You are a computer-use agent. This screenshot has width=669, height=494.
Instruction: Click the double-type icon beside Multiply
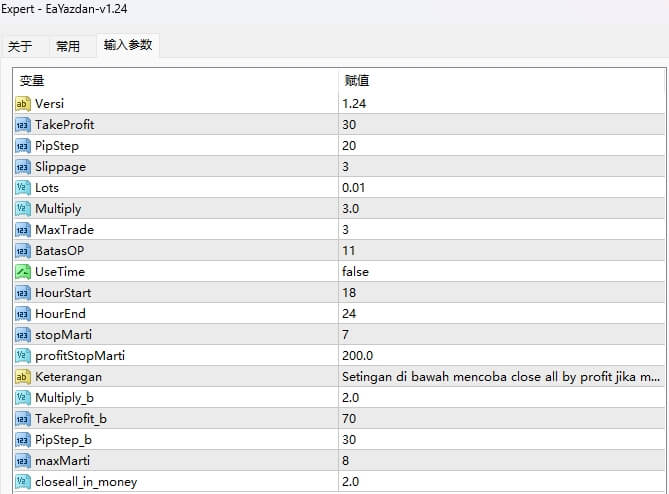click(x=23, y=209)
